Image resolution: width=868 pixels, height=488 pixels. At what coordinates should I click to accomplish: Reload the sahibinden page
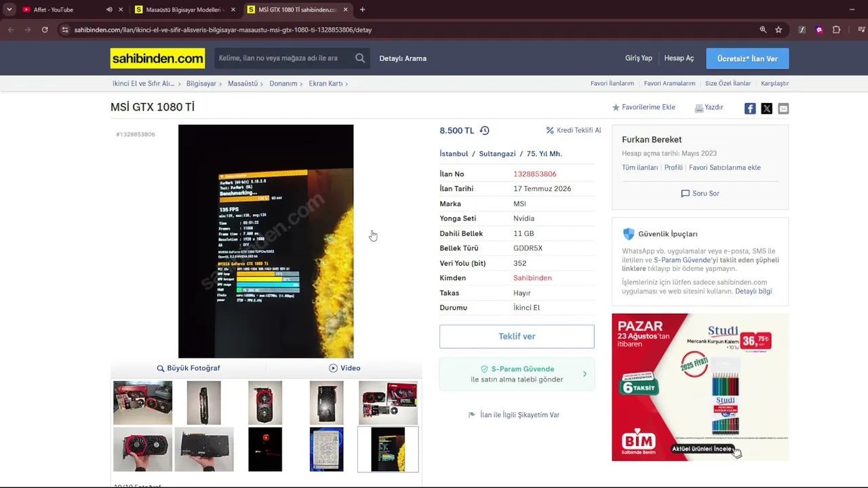[x=45, y=30]
